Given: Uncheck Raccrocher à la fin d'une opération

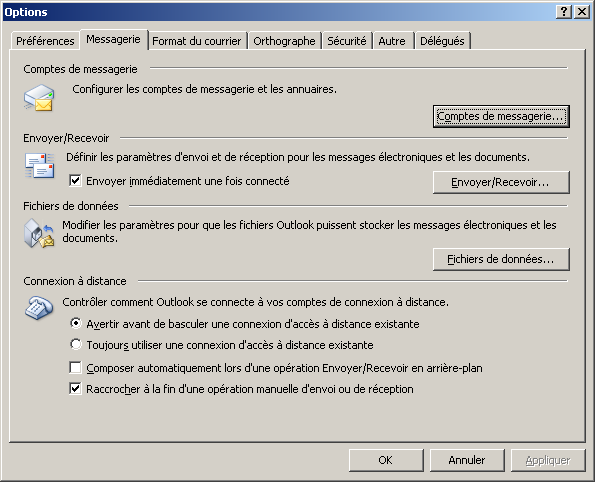Looking at the screenshot, I should pos(75,389).
